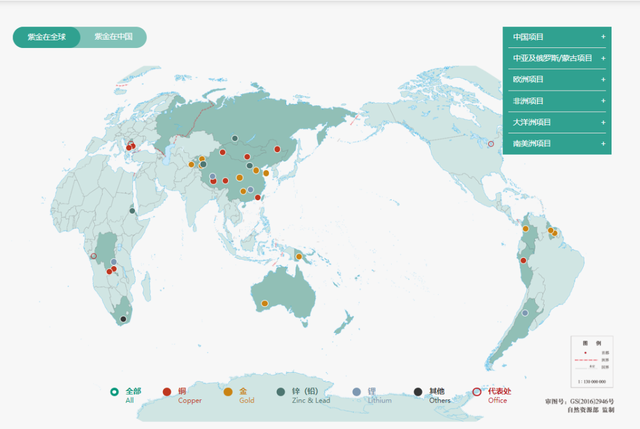Click the office ring marker in North America
The image size is (640, 429).
pos(491,144)
